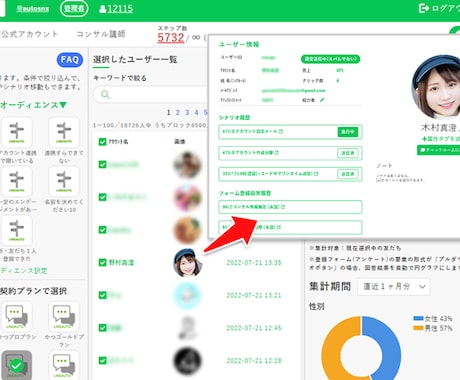Toggle the select-all checkbox beside アカウント名 header
460x380 pixels.
point(102,142)
